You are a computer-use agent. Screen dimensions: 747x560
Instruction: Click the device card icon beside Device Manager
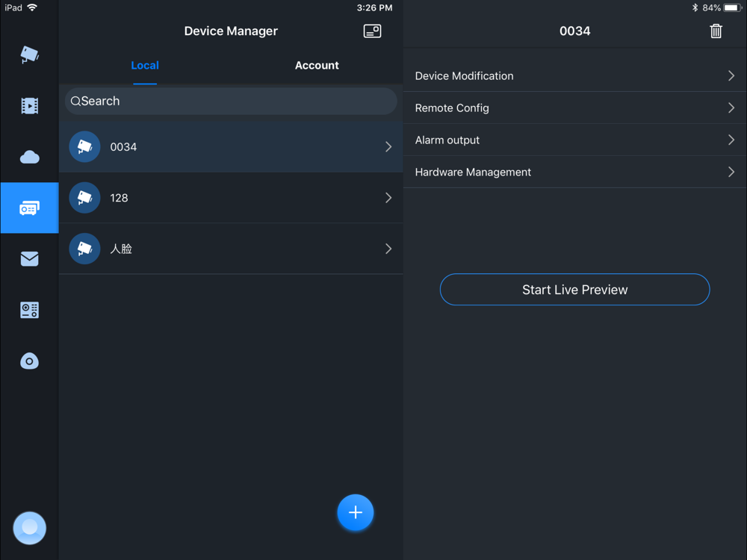[372, 31]
